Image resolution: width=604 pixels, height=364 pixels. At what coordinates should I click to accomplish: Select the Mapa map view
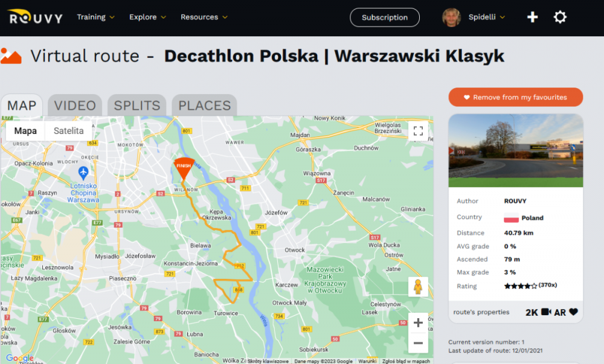[x=25, y=131]
